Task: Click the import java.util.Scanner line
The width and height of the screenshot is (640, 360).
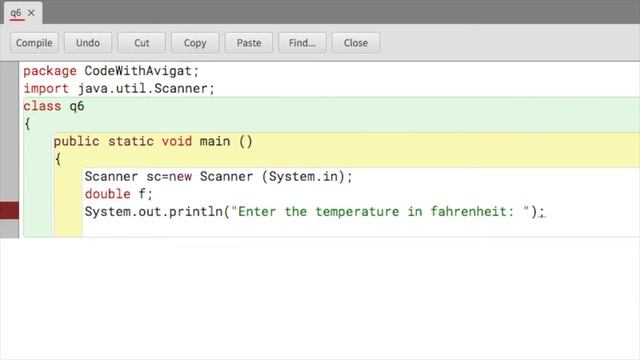Action: [119, 89]
